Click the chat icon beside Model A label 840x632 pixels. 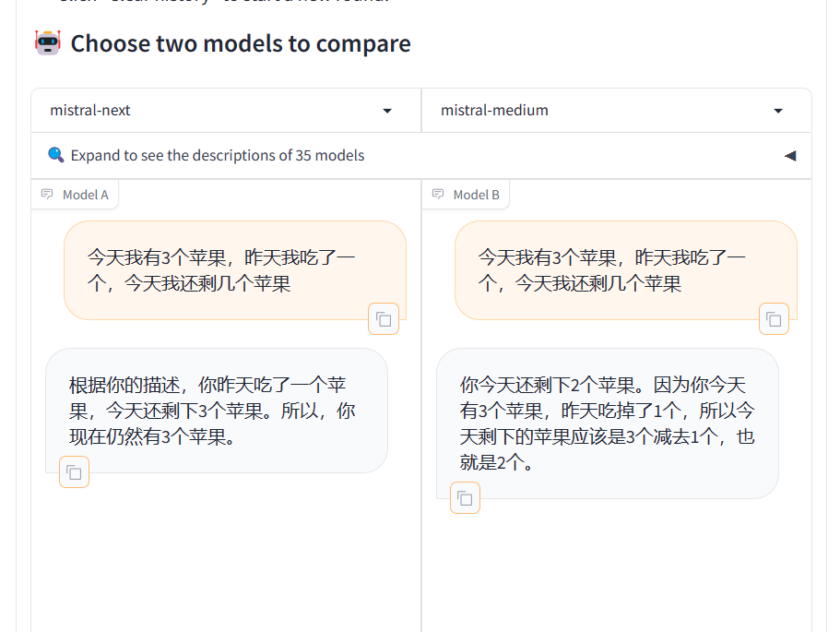47,195
